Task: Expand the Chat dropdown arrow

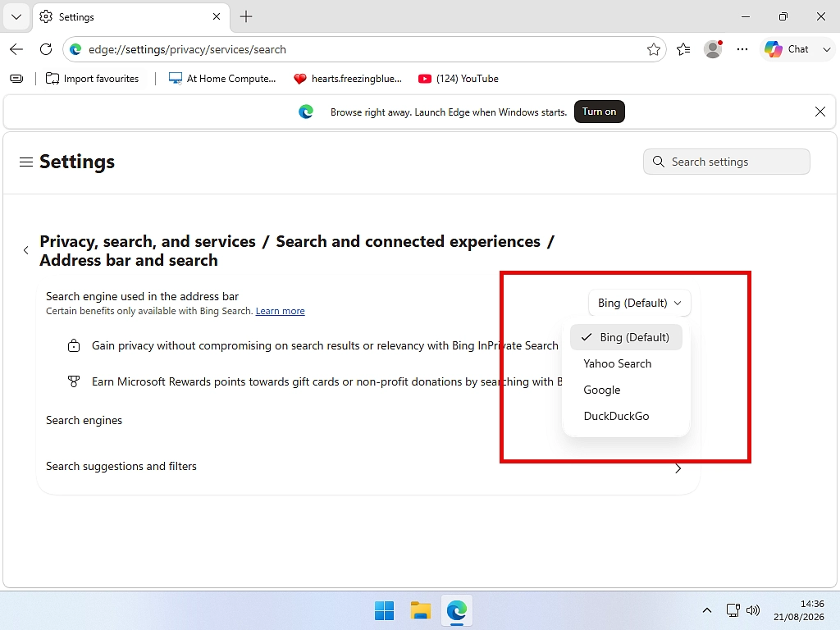Action: (827, 49)
